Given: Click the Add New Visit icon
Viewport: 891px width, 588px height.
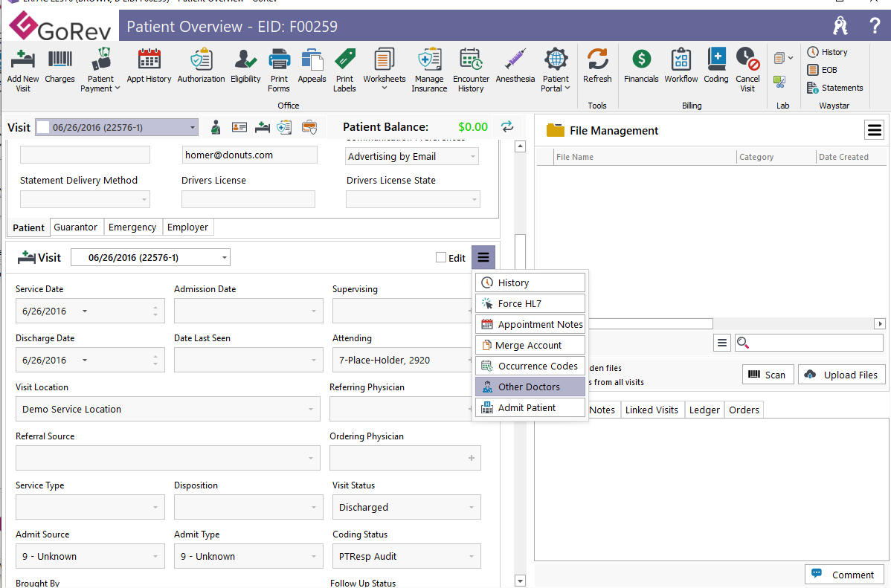Looking at the screenshot, I should click(23, 70).
